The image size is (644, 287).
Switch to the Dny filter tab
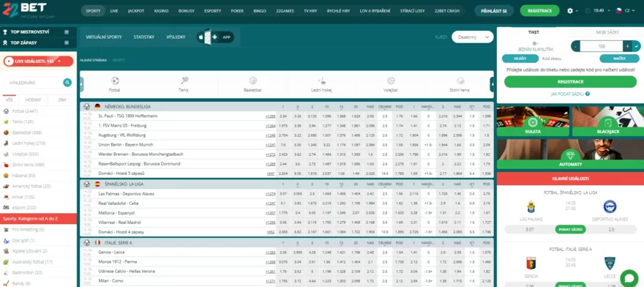coord(62,100)
